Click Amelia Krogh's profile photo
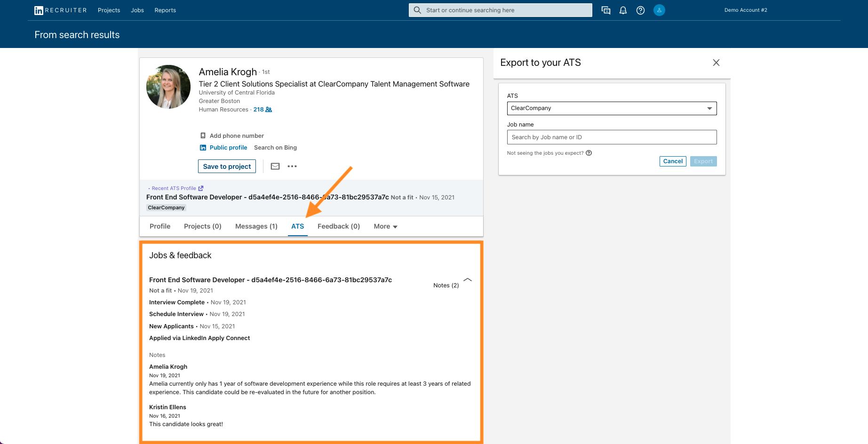868x444 pixels. 168,87
